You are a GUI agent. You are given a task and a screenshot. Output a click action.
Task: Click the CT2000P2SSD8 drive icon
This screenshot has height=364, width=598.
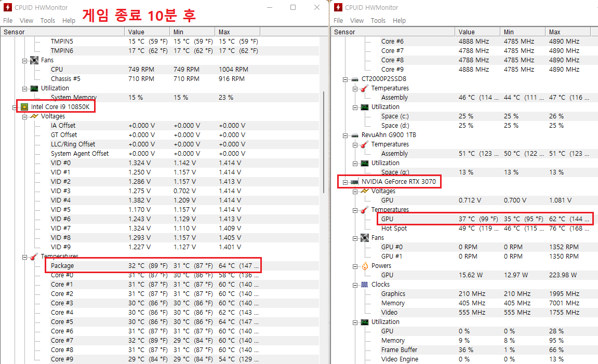(x=355, y=79)
